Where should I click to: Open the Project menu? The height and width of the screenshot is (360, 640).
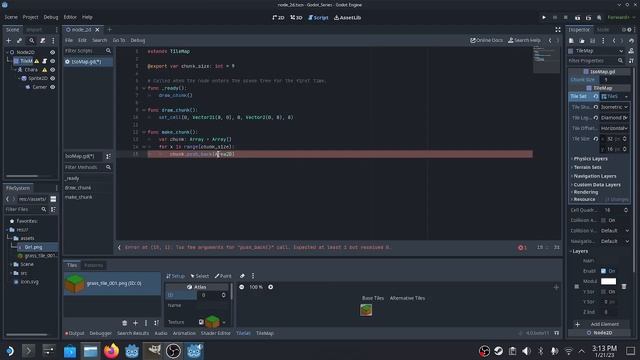point(30,17)
